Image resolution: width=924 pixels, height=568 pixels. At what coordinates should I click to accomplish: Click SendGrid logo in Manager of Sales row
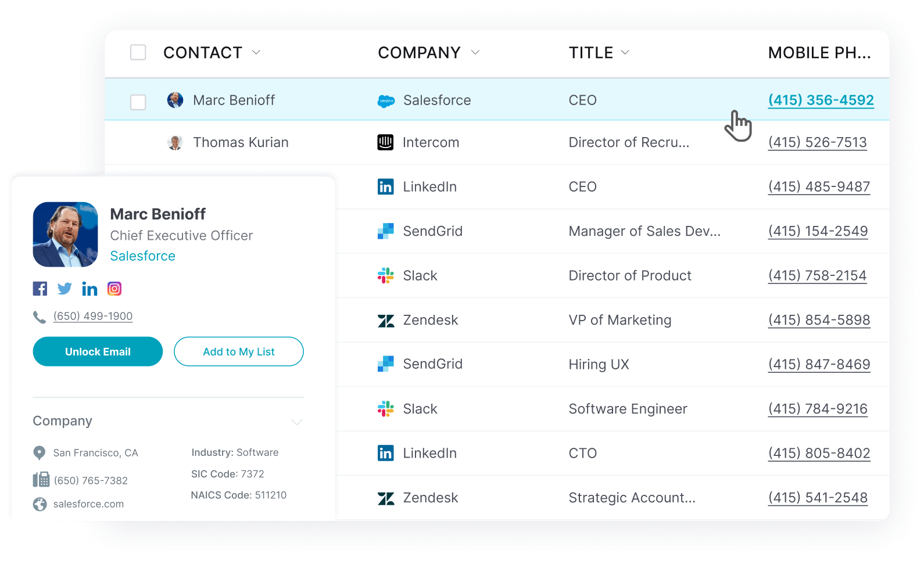[385, 231]
